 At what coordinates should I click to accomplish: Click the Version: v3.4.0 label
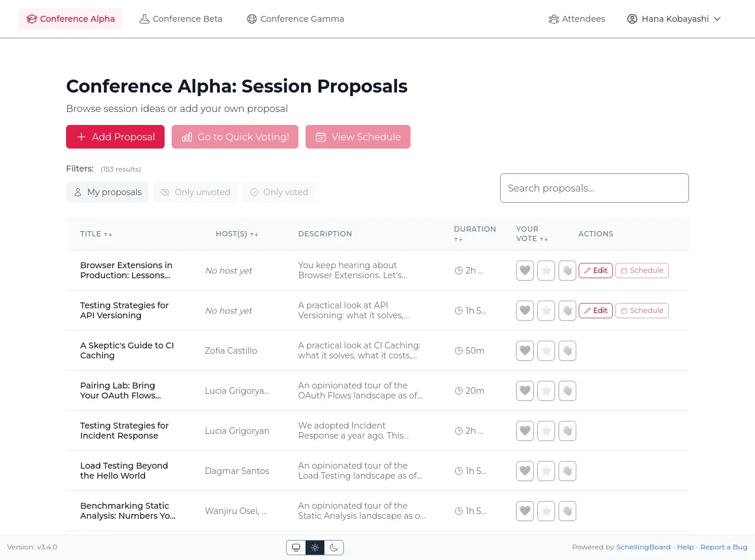click(x=32, y=547)
